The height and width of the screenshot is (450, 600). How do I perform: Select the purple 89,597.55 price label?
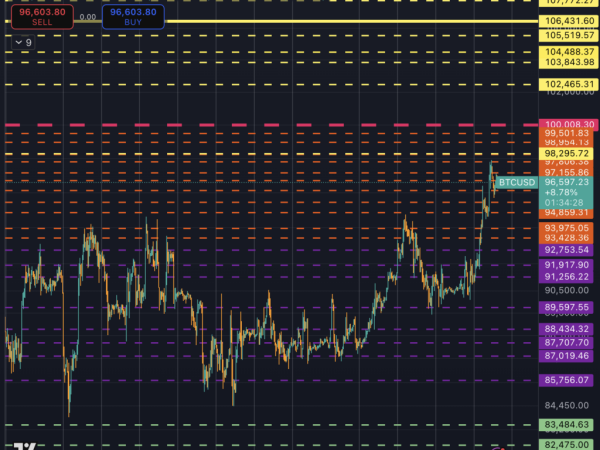566,307
